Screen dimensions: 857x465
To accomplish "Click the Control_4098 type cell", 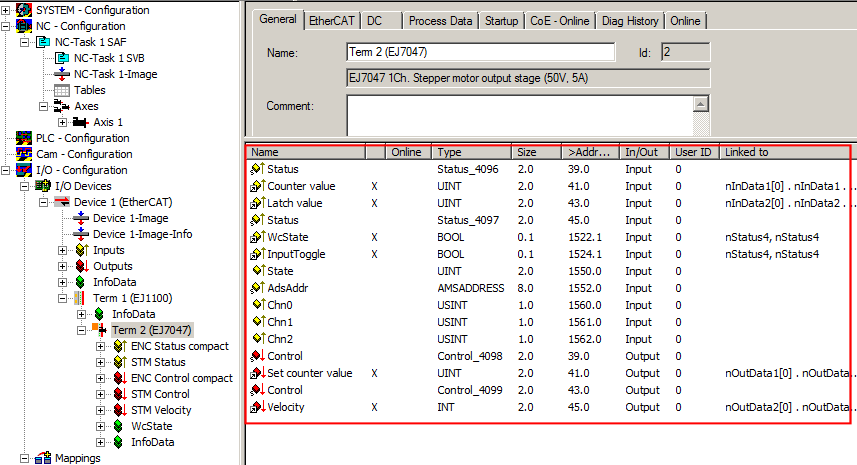I will click(x=469, y=356).
